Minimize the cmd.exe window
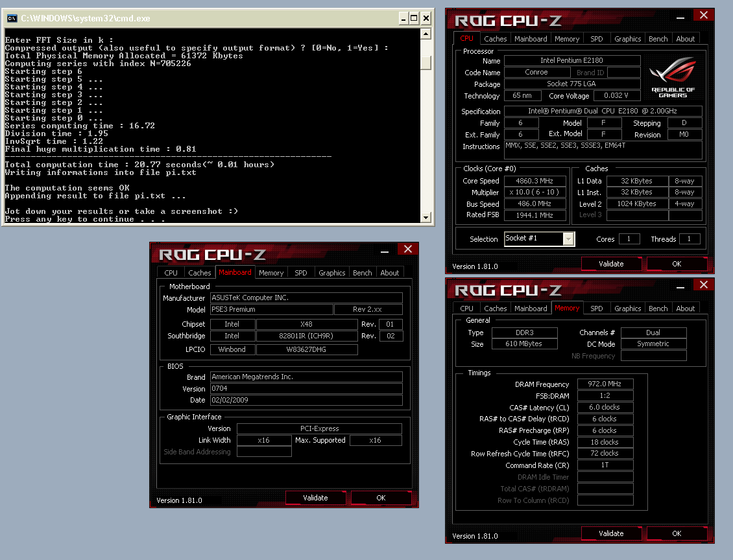The height and width of the screenshot is (560, 733). point(403,18)
